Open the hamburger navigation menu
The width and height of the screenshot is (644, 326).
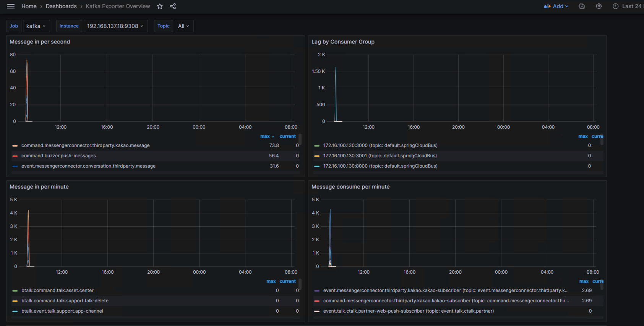tap(11, 6)
